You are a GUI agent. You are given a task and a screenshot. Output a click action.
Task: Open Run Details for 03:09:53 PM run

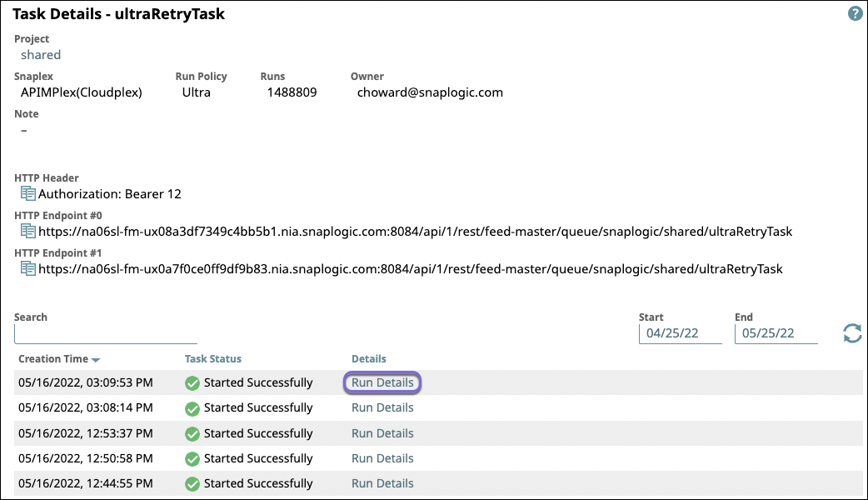[382, 382]
